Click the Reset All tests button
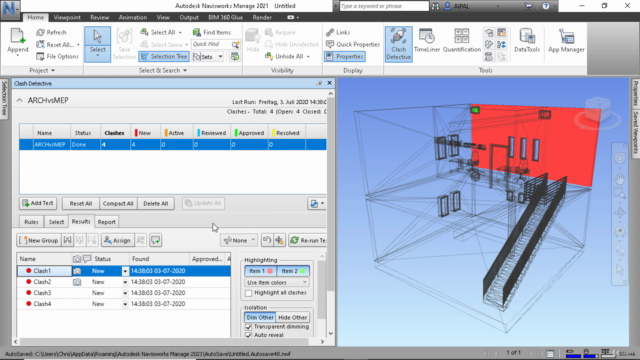The height and width of the screenshot is (360, 640). click(81, 203)
